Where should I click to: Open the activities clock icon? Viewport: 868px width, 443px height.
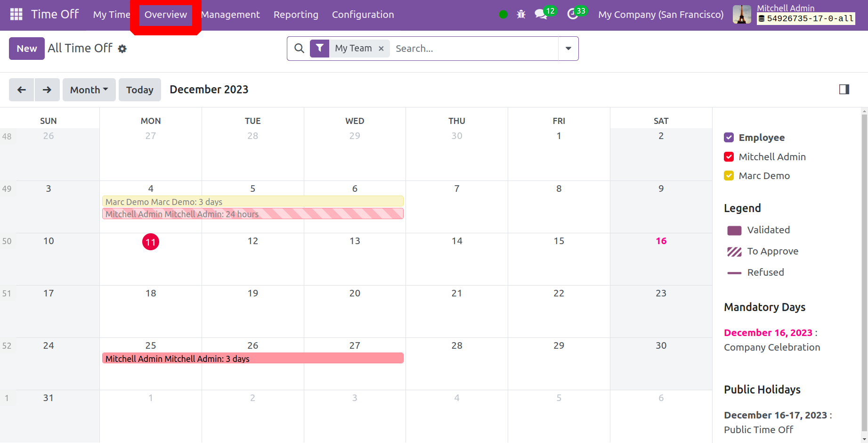(x=573, y=15)
